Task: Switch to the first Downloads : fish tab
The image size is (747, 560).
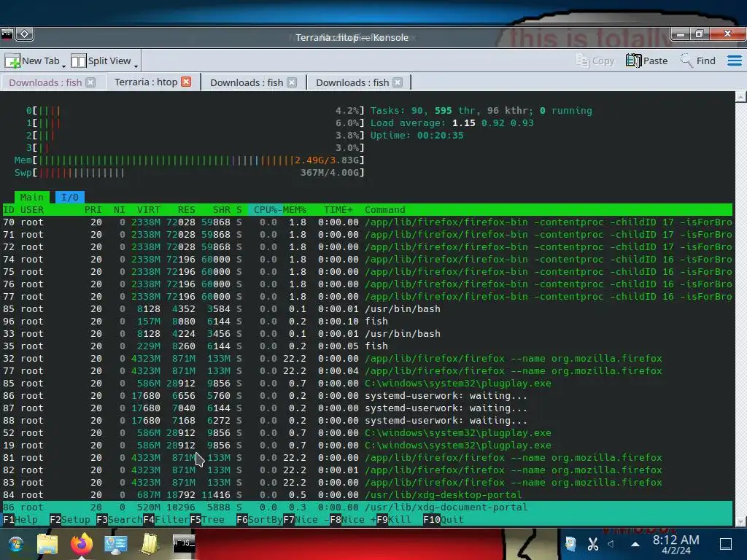Action: click(45, 83)
